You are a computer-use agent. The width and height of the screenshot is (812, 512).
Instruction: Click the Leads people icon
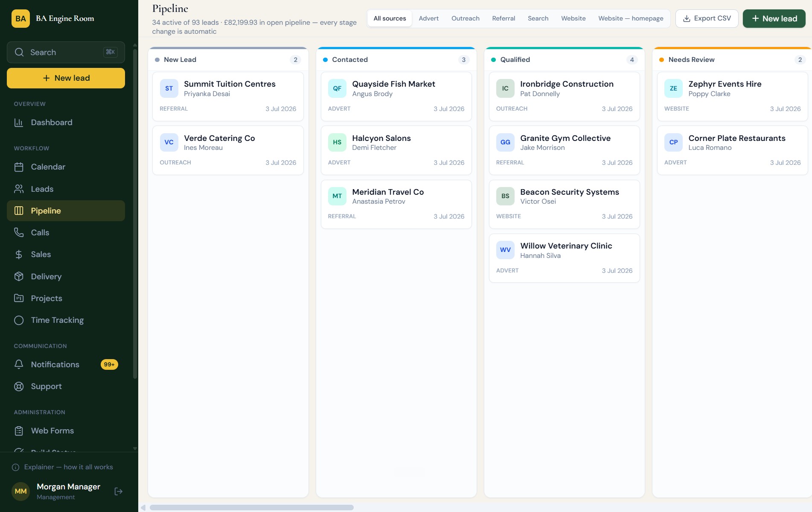coord(19,189)
